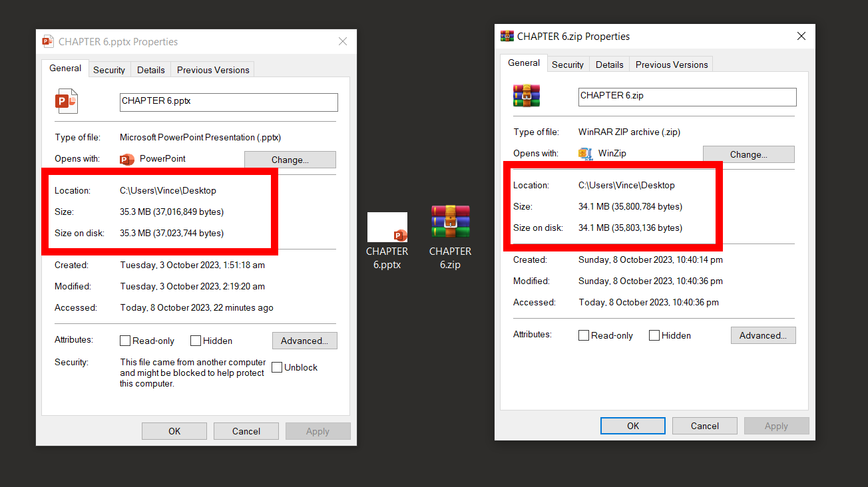The width and height of the screenshot is (868, 487).
Task: Click the PowerPoint file type icon
Action: click(x=66, y=100)
